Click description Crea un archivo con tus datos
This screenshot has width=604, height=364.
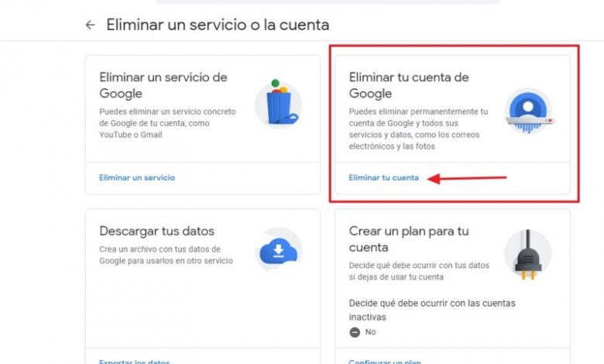coord(166,255)
